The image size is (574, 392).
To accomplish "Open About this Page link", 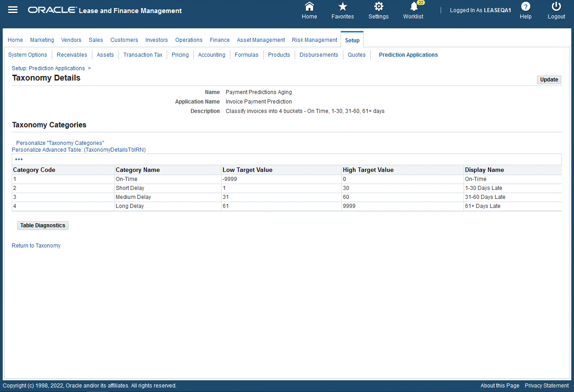I will (500, 386).
